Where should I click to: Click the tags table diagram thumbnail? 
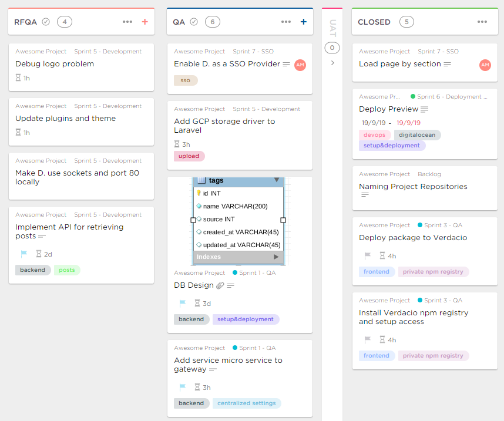coord(238,221)
